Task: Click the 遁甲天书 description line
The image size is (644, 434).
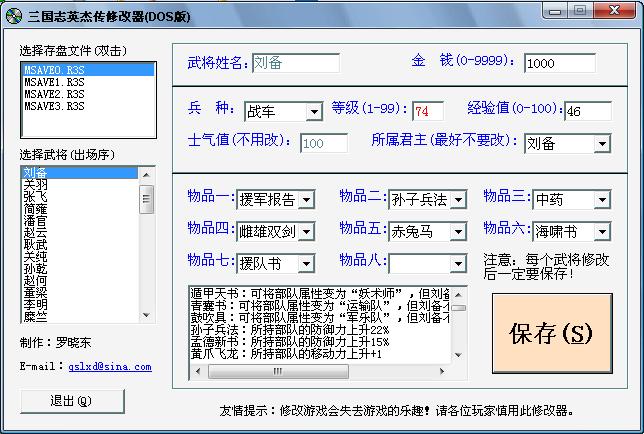Action: click(320, 294)
